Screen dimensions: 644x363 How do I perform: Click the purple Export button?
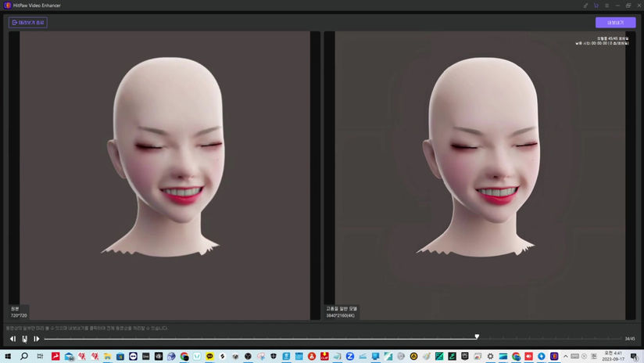pos(615,23)
